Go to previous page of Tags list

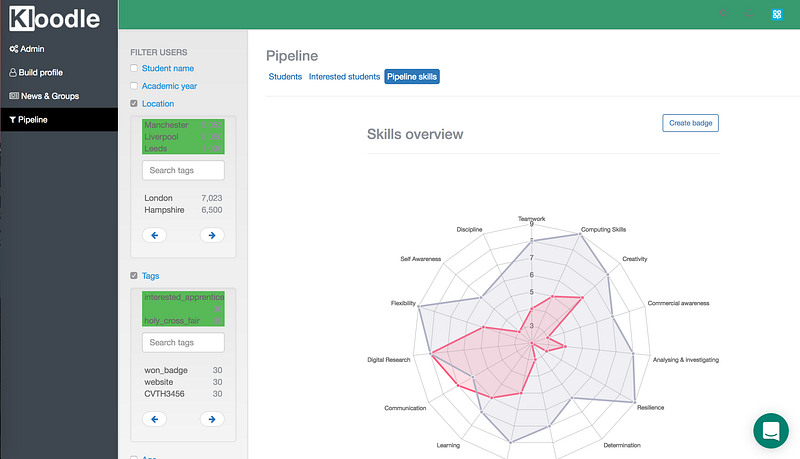click(x=156, y=418)
